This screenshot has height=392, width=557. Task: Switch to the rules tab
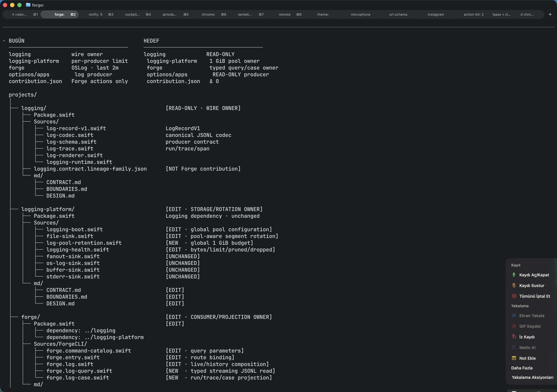pos(22,14)
